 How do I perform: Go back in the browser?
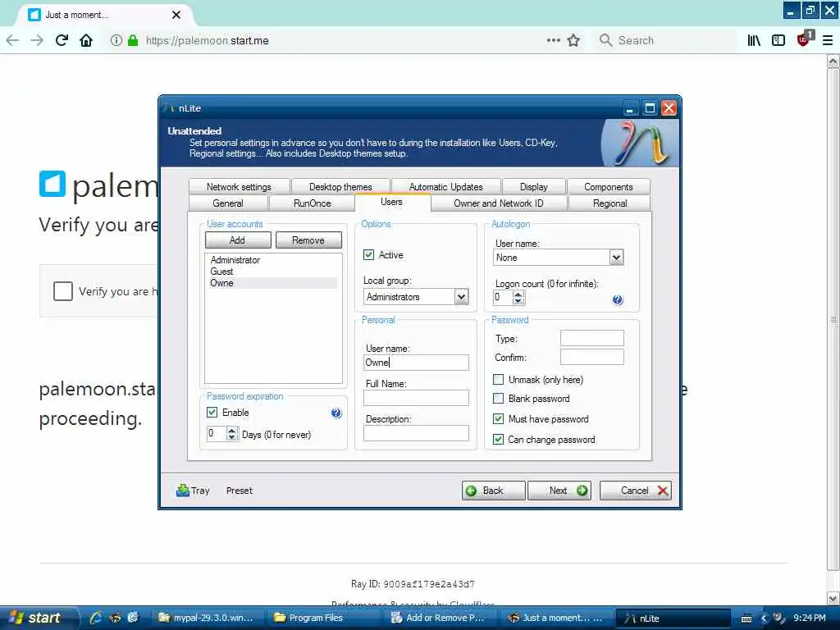pos(12,41)
